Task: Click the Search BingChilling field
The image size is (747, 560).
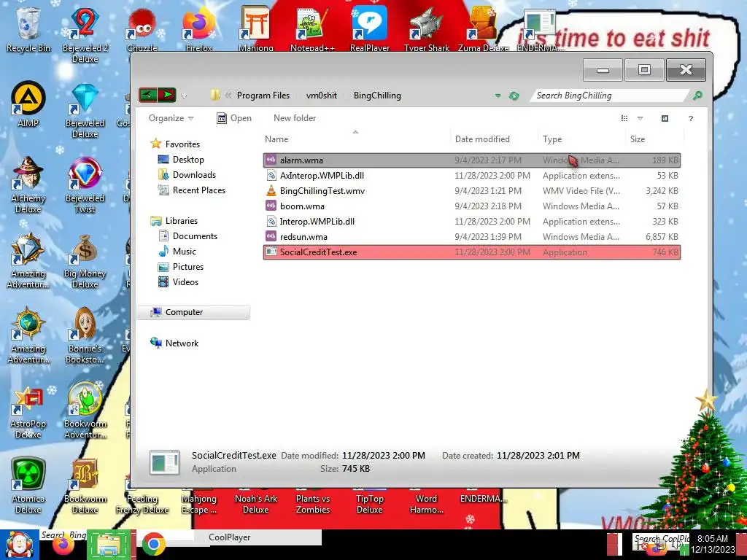Action: [611, 96]
